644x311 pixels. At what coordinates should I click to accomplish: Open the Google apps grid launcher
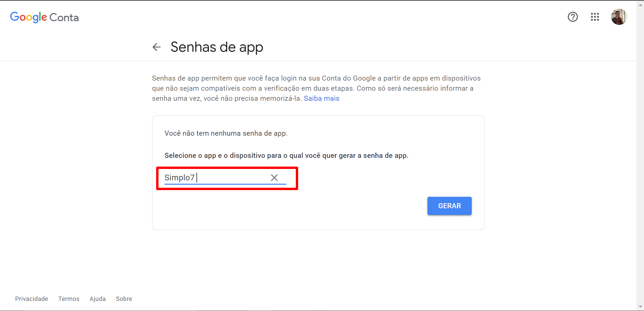pyautogui.click(x=595, y=17)
